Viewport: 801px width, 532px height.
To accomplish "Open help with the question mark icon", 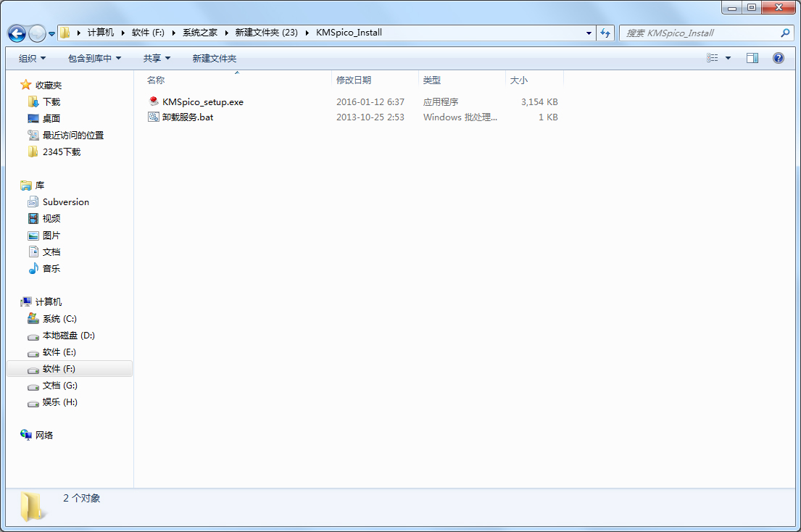I will tap(778, 58).
